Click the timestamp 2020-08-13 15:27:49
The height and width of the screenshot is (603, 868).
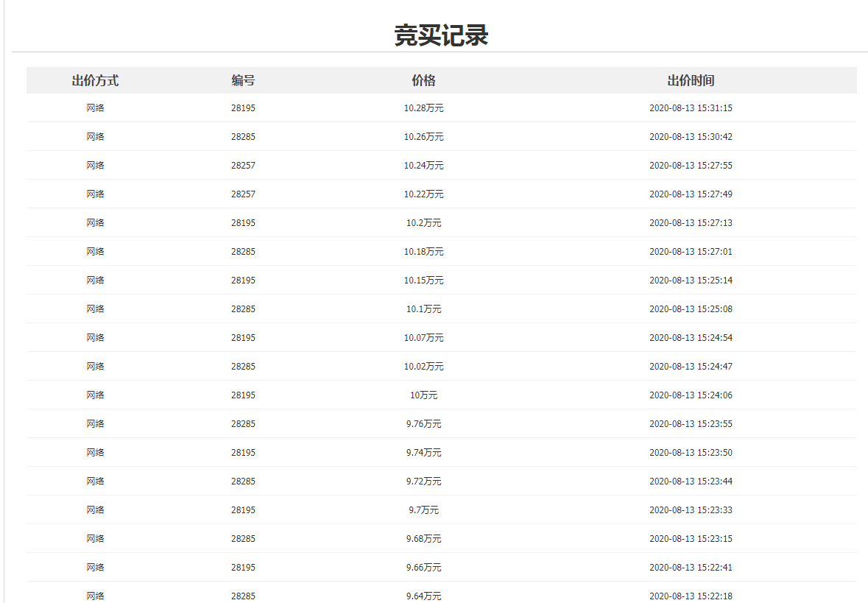pos(691,194)
